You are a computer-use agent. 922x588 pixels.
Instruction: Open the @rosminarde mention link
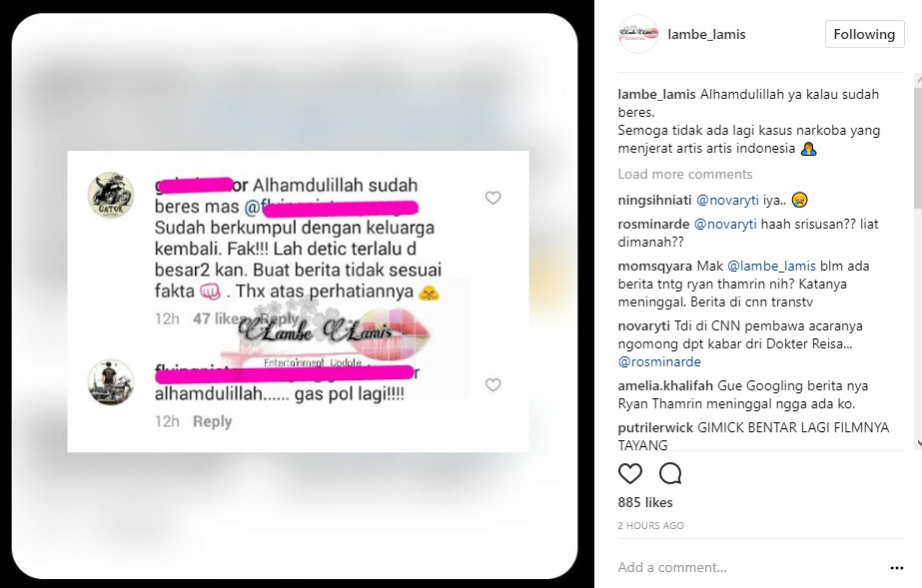tap(659, 361)
